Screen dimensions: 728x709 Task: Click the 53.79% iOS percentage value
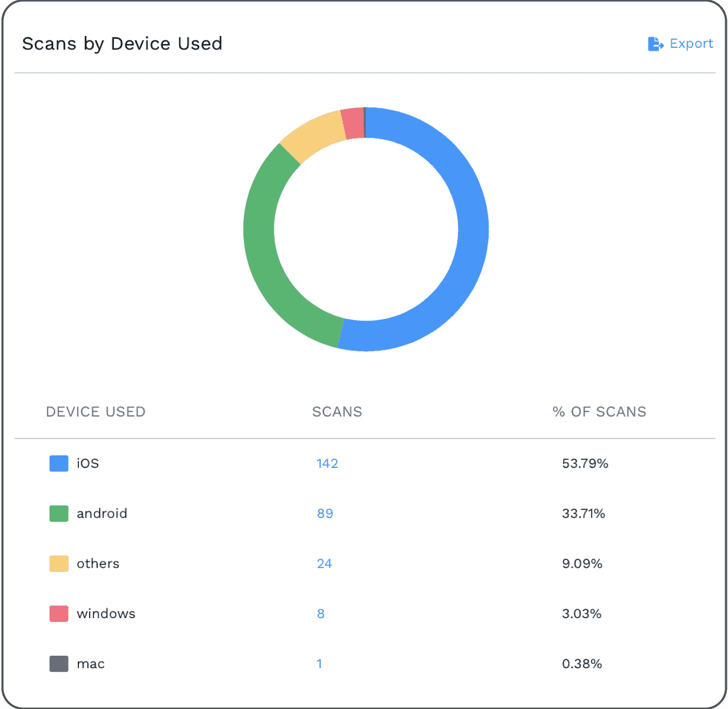585,464
